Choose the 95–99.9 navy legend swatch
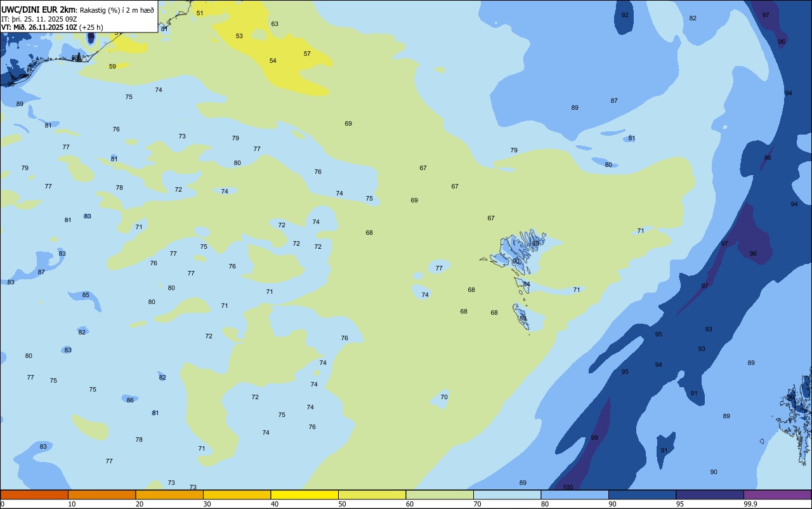Viewport: 812px width, 509px height. [710, 494]
